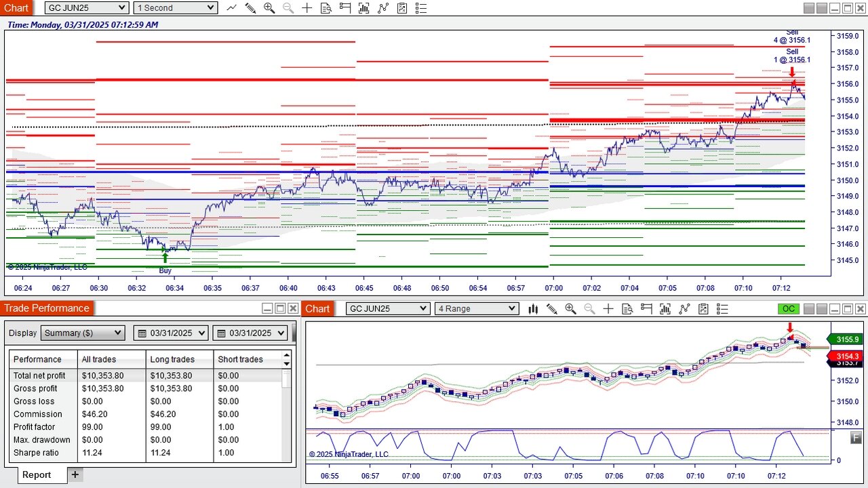Change candlestick style in bottom chart
The height and width of the screenshot is (488, 868).
point(533,309)
